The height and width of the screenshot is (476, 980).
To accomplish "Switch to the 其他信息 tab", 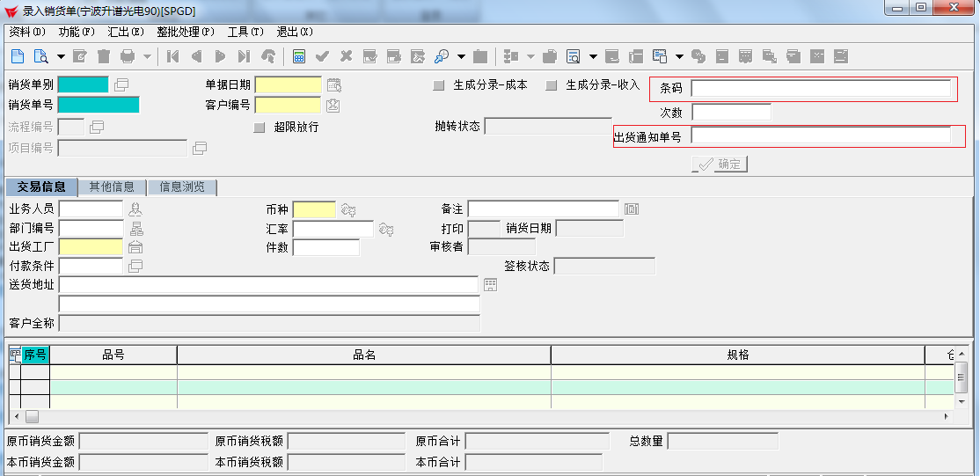I will 112,187.
